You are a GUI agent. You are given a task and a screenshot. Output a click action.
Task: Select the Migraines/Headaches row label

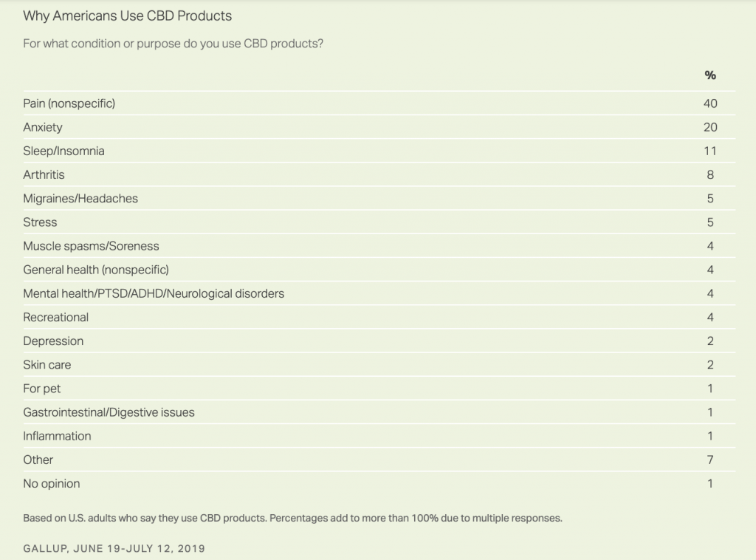click(80, 198)
